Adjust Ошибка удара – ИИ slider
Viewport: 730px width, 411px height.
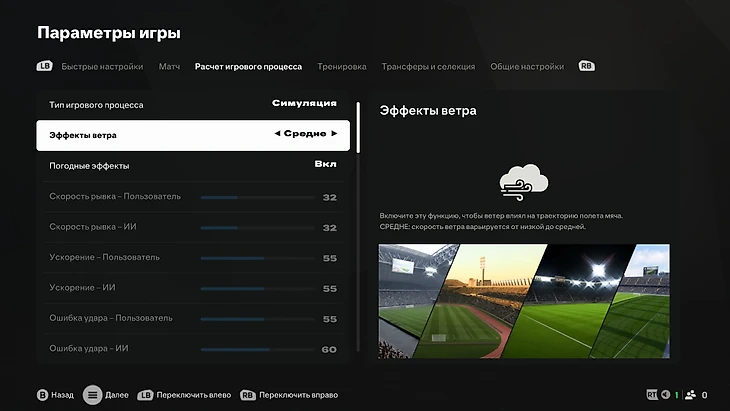(257, 349)
